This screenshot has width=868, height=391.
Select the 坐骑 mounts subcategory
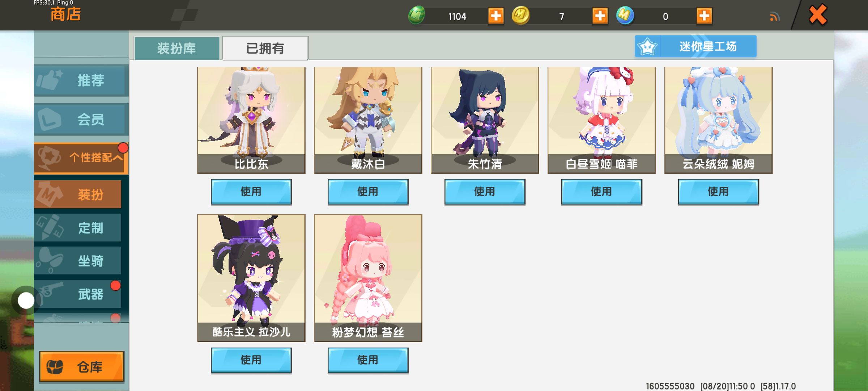click(78, 261)
